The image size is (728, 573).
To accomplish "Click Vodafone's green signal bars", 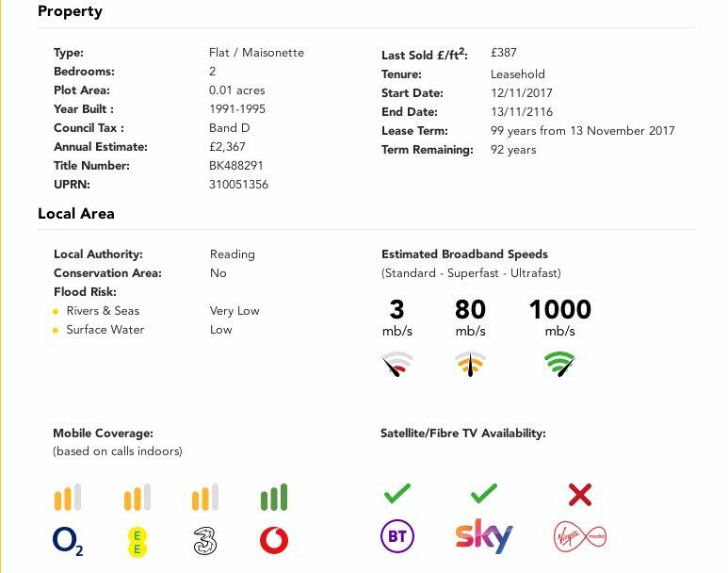I will point(274,497).
